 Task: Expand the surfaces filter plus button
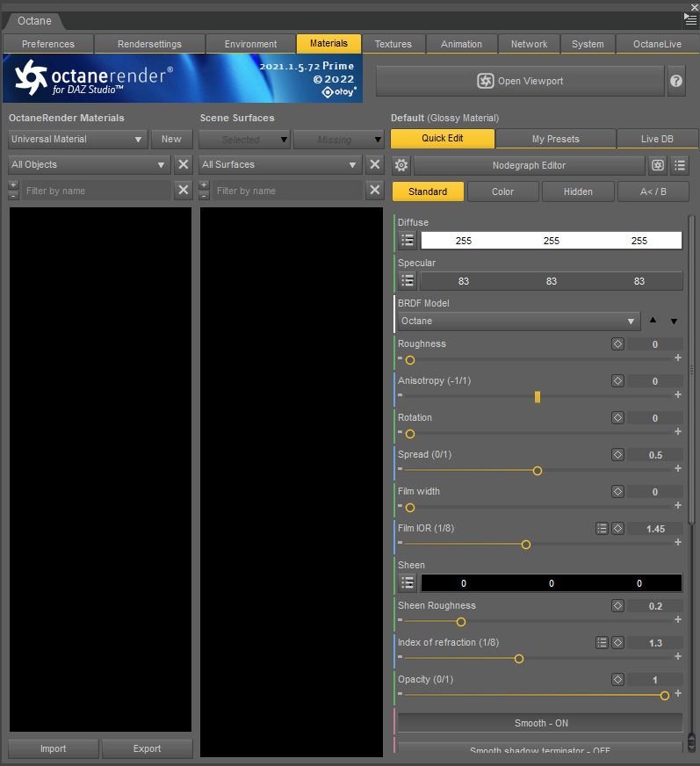[x=204, y=185]
